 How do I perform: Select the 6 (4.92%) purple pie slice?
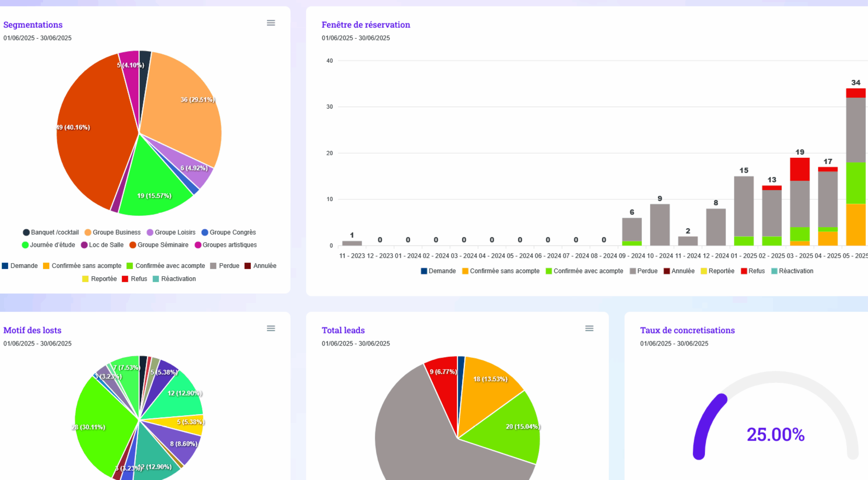192,168
